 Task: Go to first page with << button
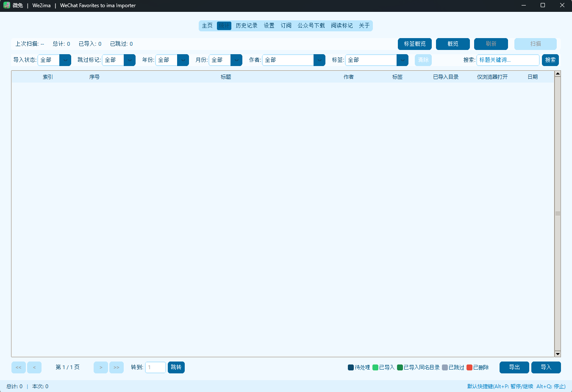tap(19, 367)
